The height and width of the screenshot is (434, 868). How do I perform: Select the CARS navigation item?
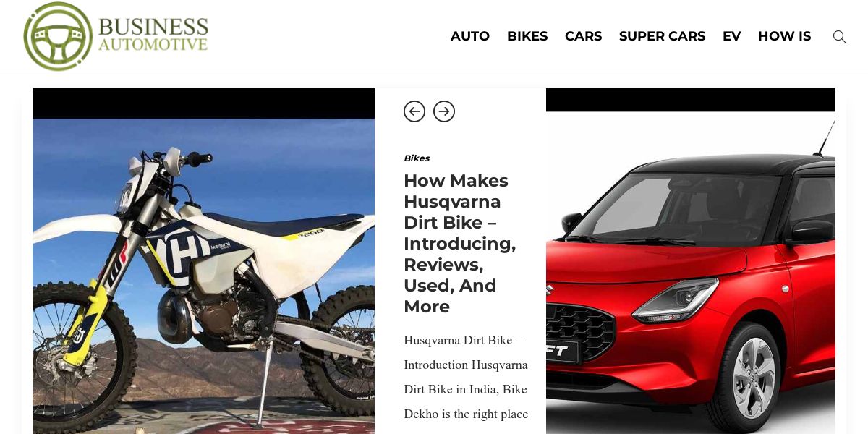584,36
